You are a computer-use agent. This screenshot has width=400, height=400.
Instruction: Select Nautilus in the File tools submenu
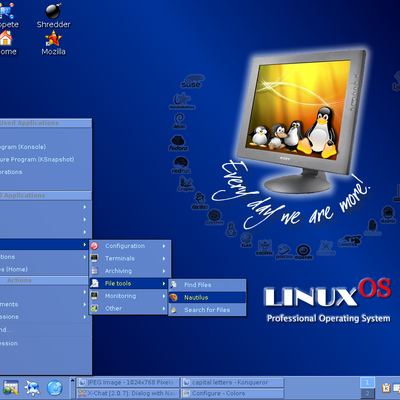tap(207, 297)
